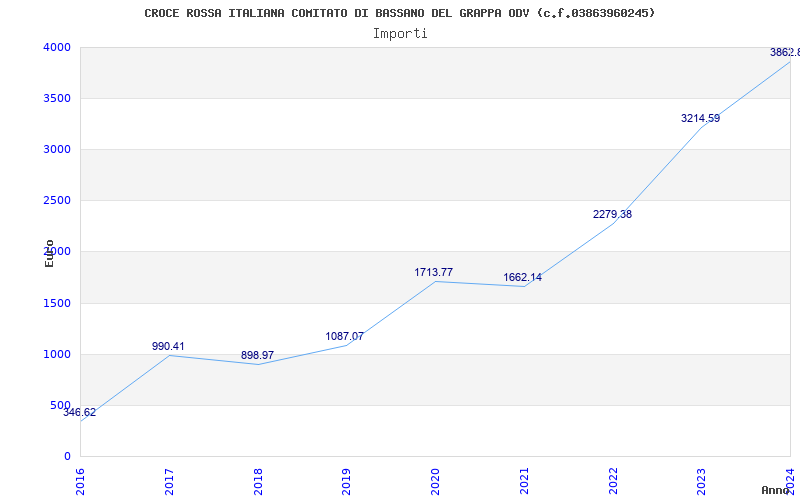Click the Importi chart subtitle
This screenshot has height=500, width=800.
tap(400, 34)
